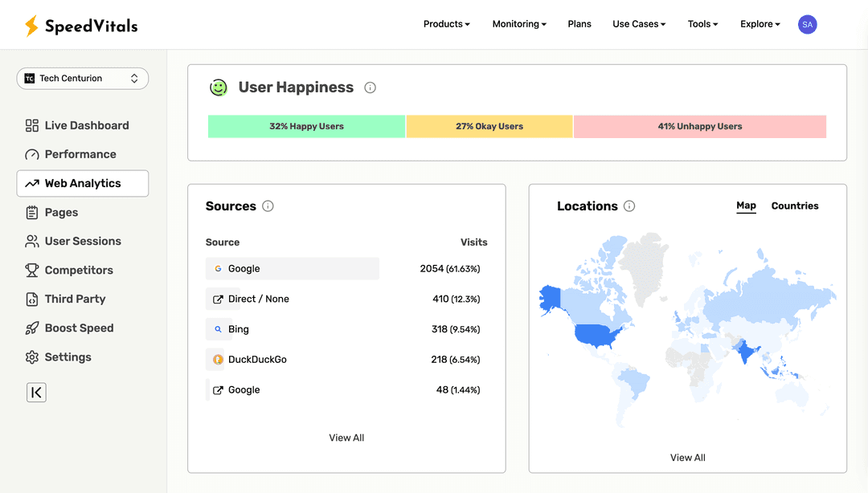The width and height of the screenshot is (868, 493).
Task: Open the Plans menu item
Action: coord(579,24)
